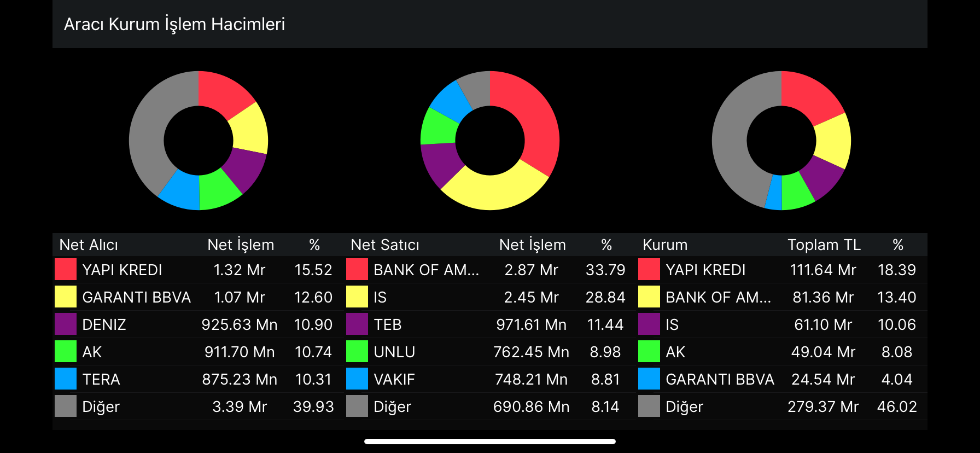Click the yellow segment of the middle donut chart
The image size is (980, 453).
(x=492, y=191)
